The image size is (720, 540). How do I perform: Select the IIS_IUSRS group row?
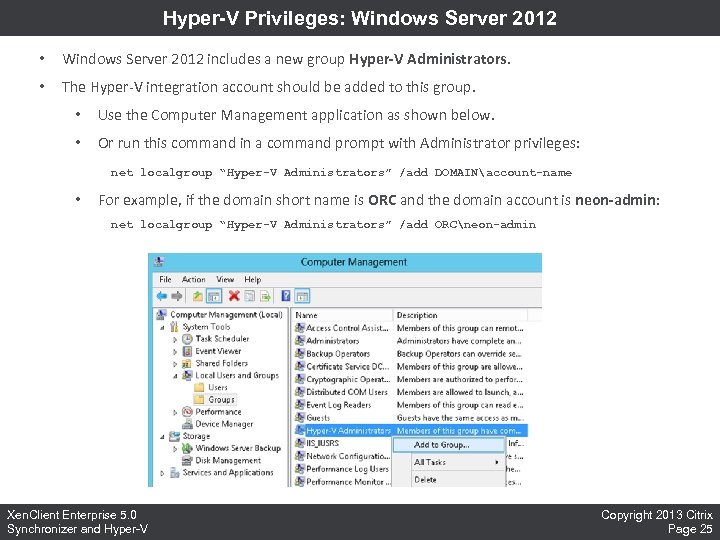[343, 443]
